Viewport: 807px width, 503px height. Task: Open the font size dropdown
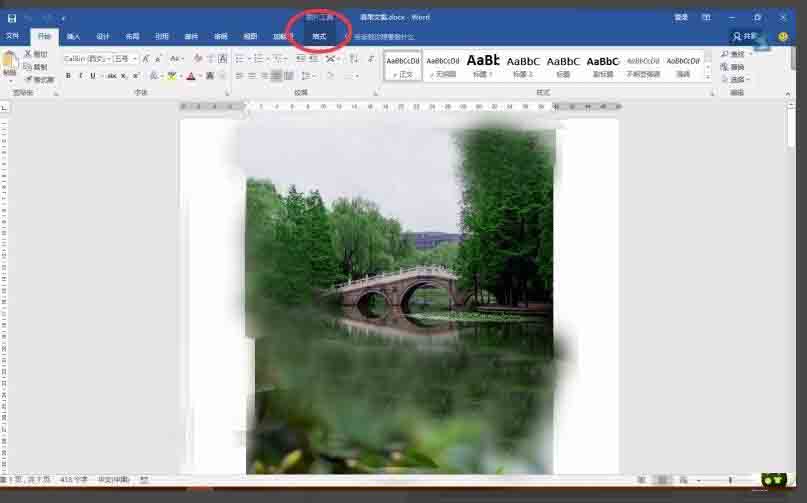[x=125, y=59]
